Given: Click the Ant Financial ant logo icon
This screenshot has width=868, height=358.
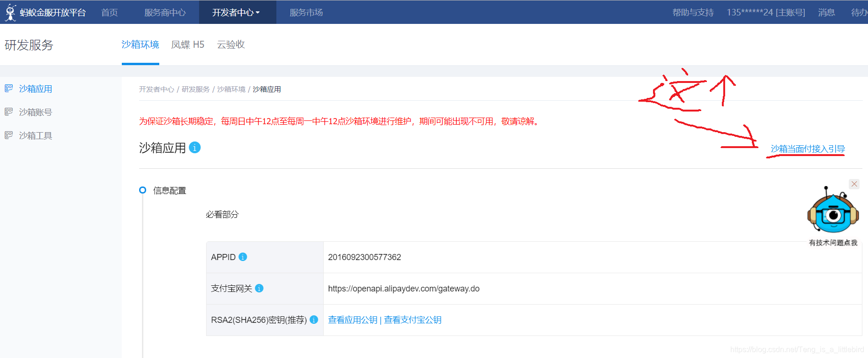Looking at the screenshot, I should coord(10,12).
